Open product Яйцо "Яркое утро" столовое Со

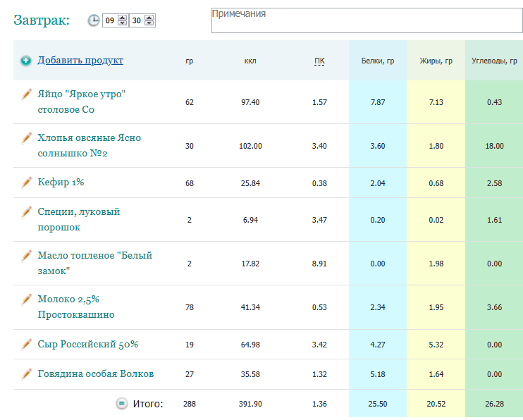coord(81,101)
